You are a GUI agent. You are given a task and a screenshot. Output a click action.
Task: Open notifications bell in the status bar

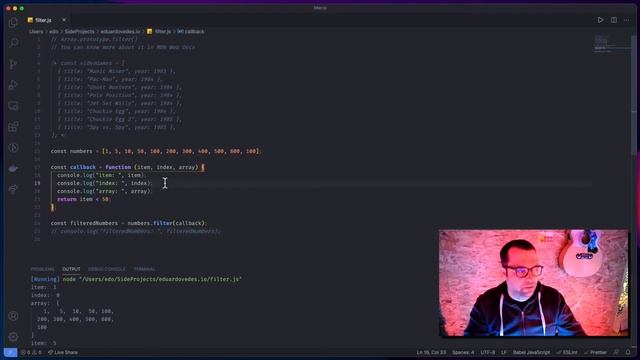628,352
